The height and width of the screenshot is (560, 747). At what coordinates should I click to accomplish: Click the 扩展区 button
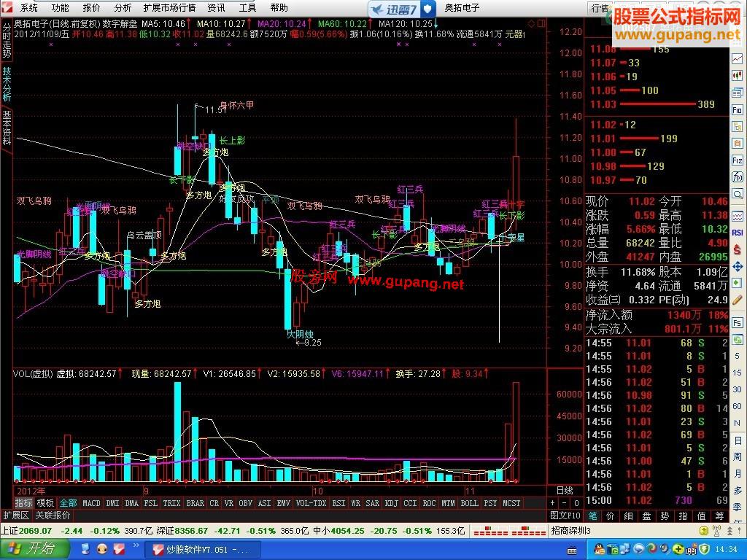pos(16,516)
